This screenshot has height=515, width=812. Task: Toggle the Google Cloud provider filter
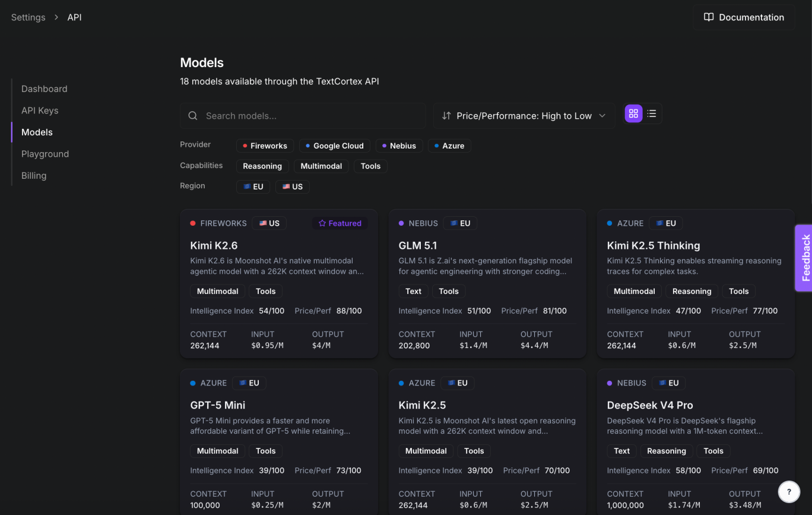(x=335, y=146)
